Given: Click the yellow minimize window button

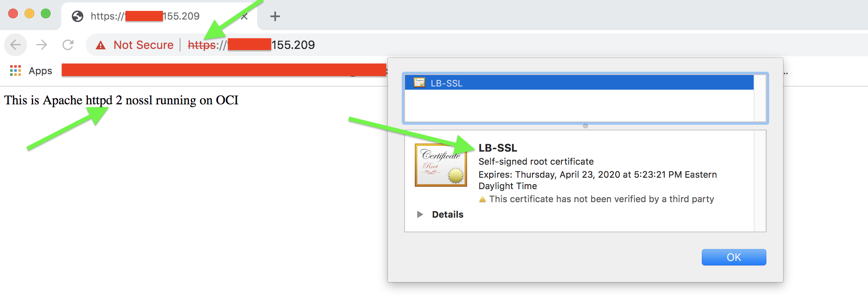Looking at the screenshot, I should pyautogui.click(x=29, y=13).
